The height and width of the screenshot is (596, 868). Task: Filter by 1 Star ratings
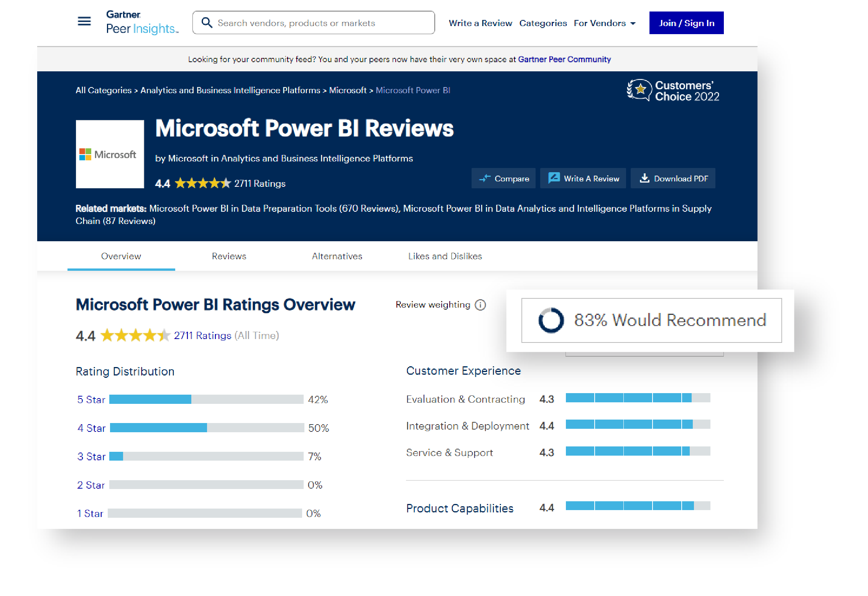pos(90,514)
